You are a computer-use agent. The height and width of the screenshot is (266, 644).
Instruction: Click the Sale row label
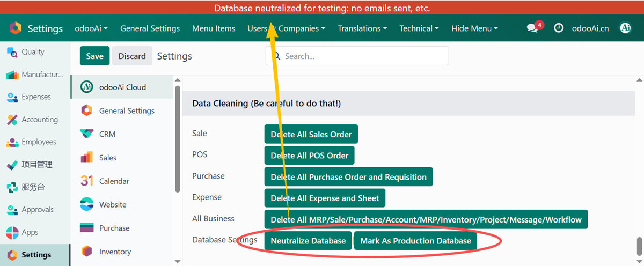pyautogui.click(x=200, y=133)
